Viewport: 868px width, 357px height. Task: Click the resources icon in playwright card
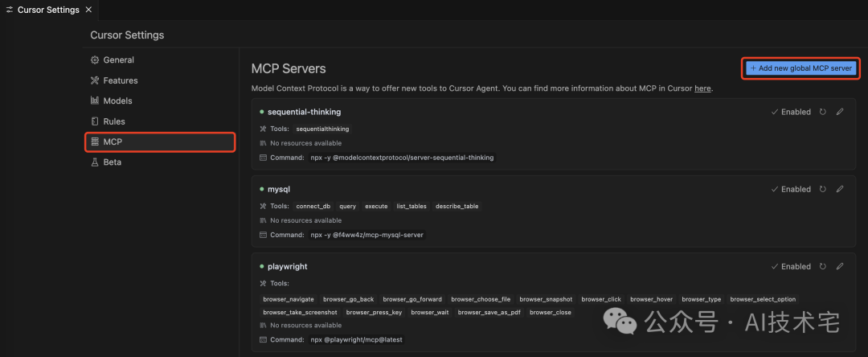tap(263, 325)
